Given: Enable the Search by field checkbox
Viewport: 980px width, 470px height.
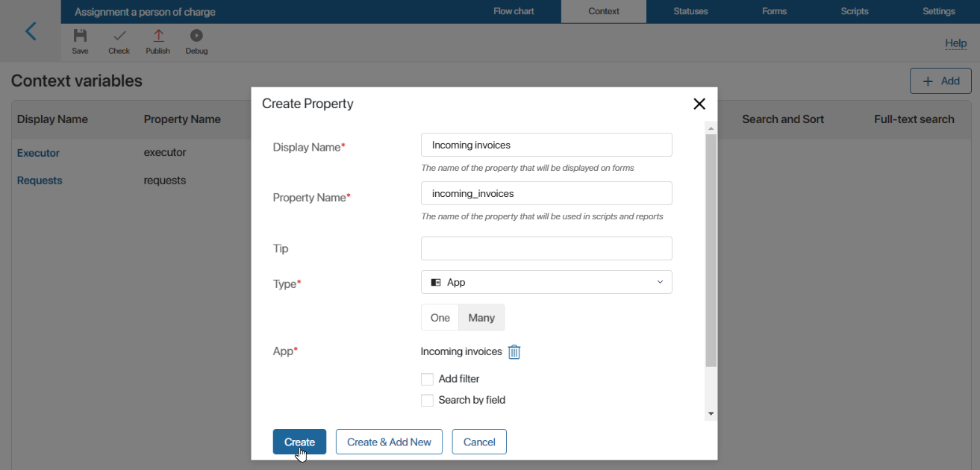Looking at the screenshot, I should click(427, 401).
